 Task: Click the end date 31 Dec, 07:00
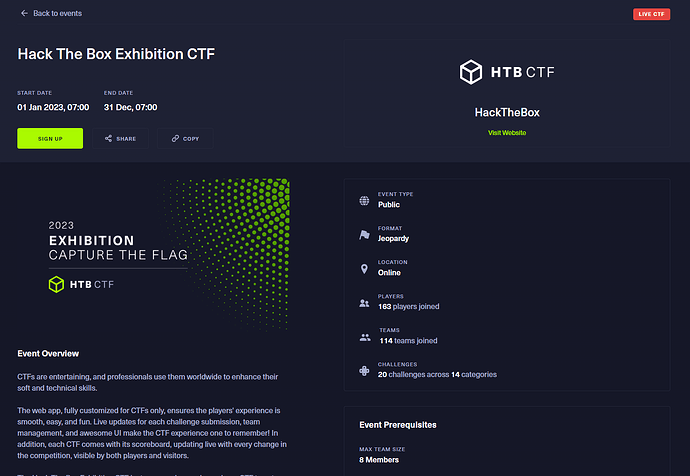pyautogui.click(x=131, y=107)
